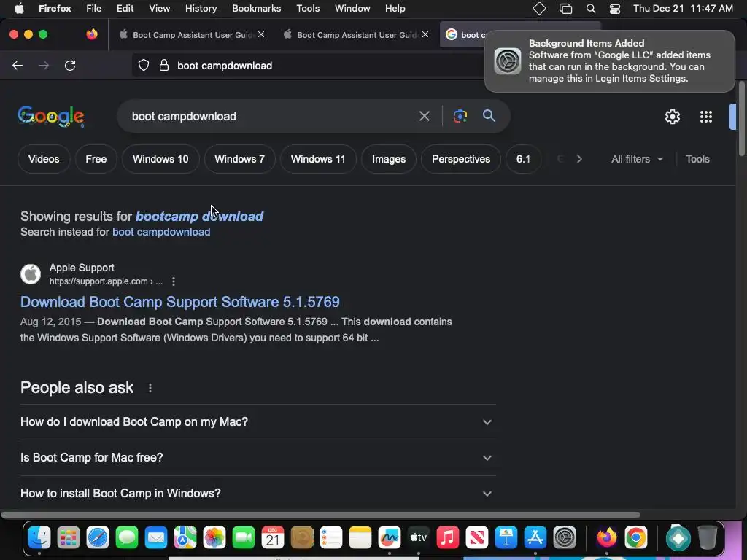
Task: Open the three-dot menu beside Apple Support result
Action: [174, 281]
